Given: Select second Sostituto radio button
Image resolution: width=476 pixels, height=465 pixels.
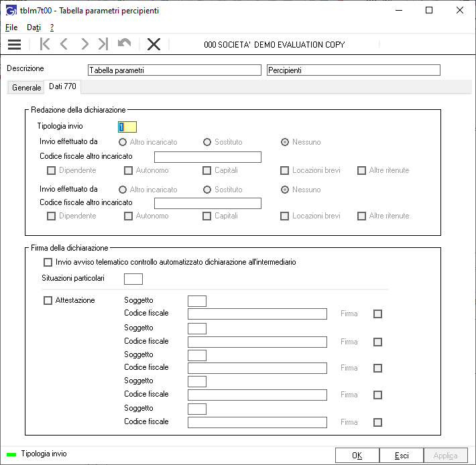Looking at the screenshot, I should (x=207, y=190).
